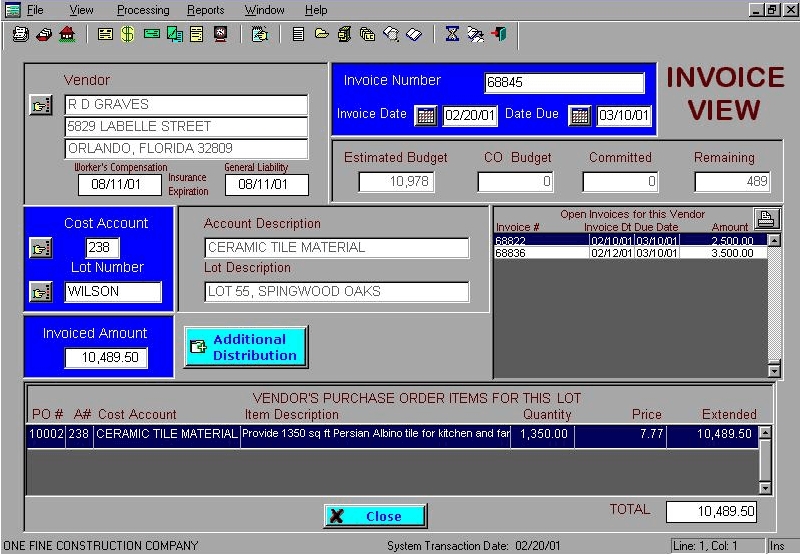Click the green dollar sign toolbar icon

128,34
